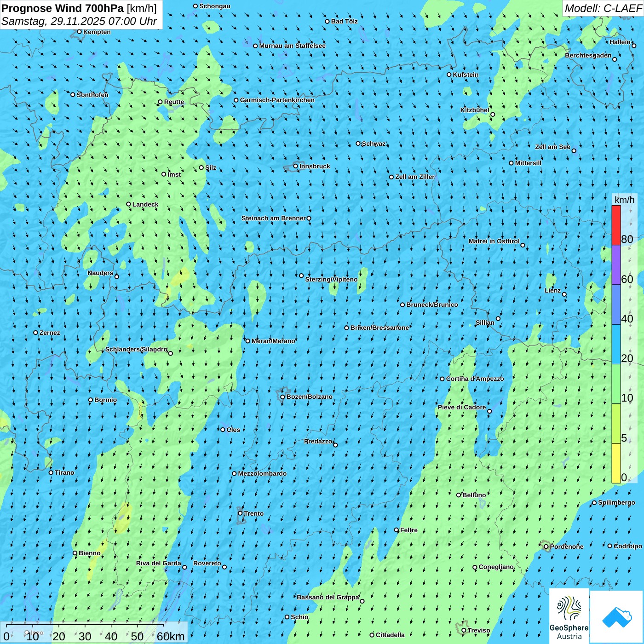Click the 'Nauders' label
The height and width of the screenshot is (644, 644).
coord(100,273)
